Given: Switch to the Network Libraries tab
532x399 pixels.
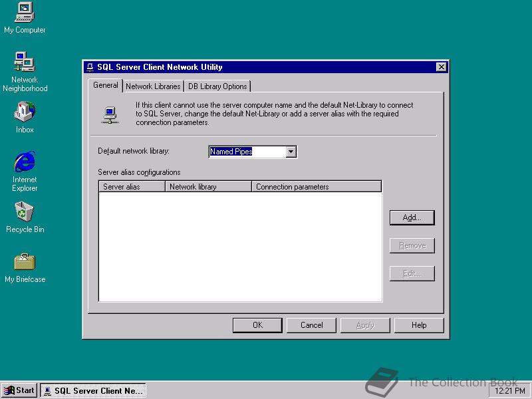Looking at the screenshot, I should pos(153,86).
